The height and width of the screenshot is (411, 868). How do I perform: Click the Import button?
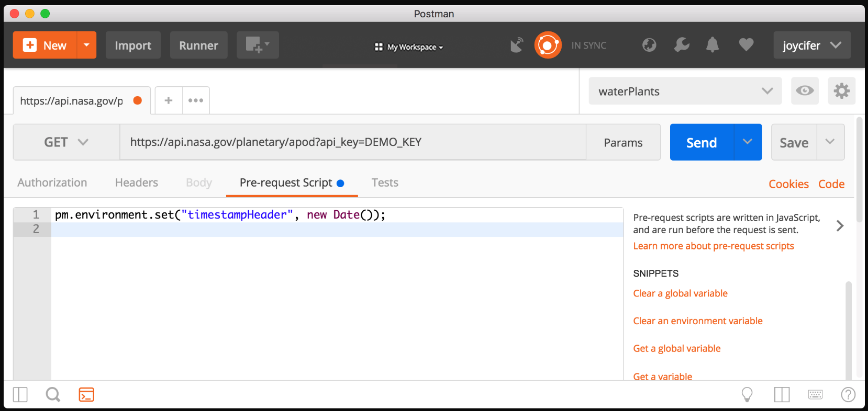(x=133, y=45)
